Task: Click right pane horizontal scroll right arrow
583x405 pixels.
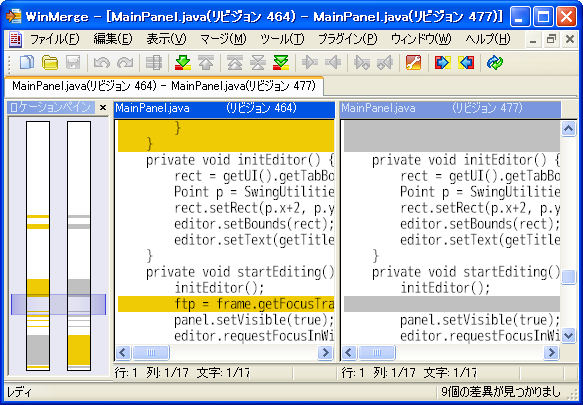Action: pyautogui.click(x=551, y=352)
